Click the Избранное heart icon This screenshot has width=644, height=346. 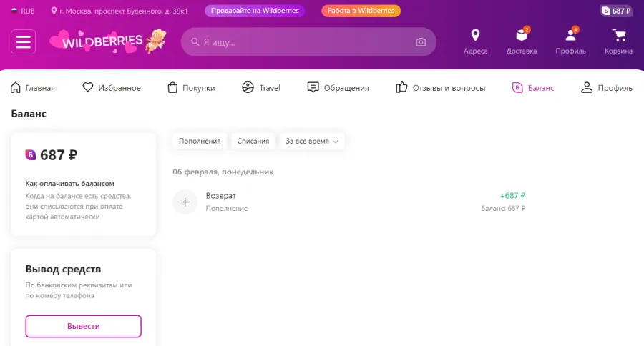click(x=87, y=87)
